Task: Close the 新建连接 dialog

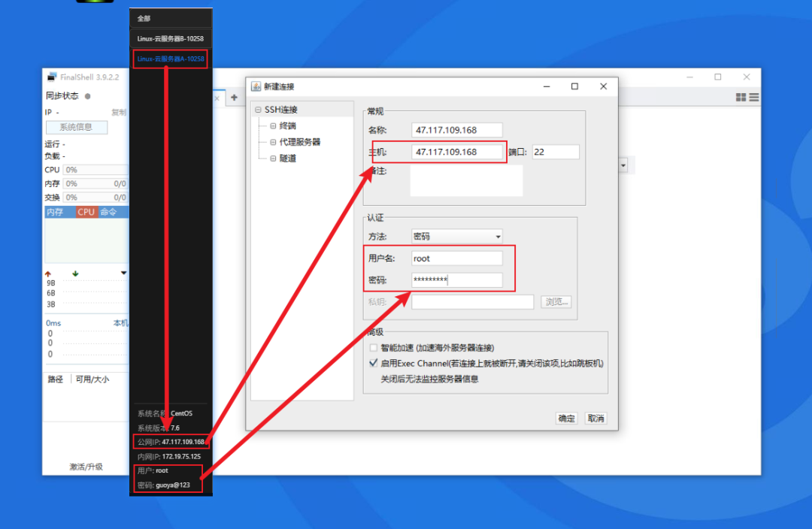Action: pos(603,86)
